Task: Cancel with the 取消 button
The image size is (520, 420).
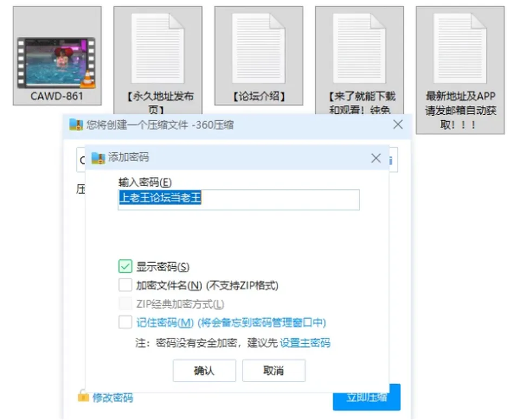Action: point(274,370)
